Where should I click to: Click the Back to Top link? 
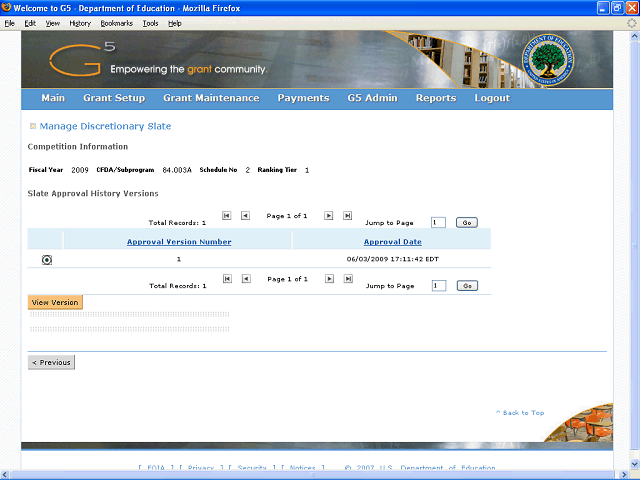(x=520, y=413)
